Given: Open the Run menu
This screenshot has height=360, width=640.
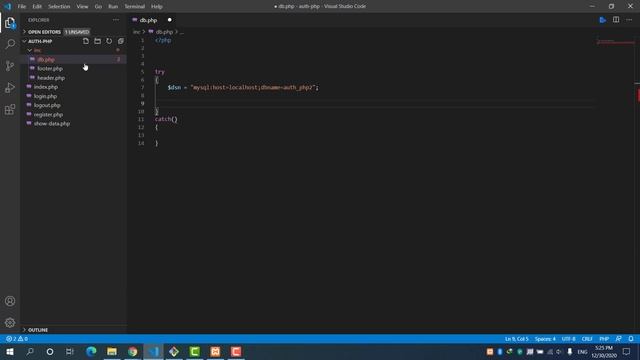Looking at the screenshot, I should pyautogui.click(x=113, y=7).
